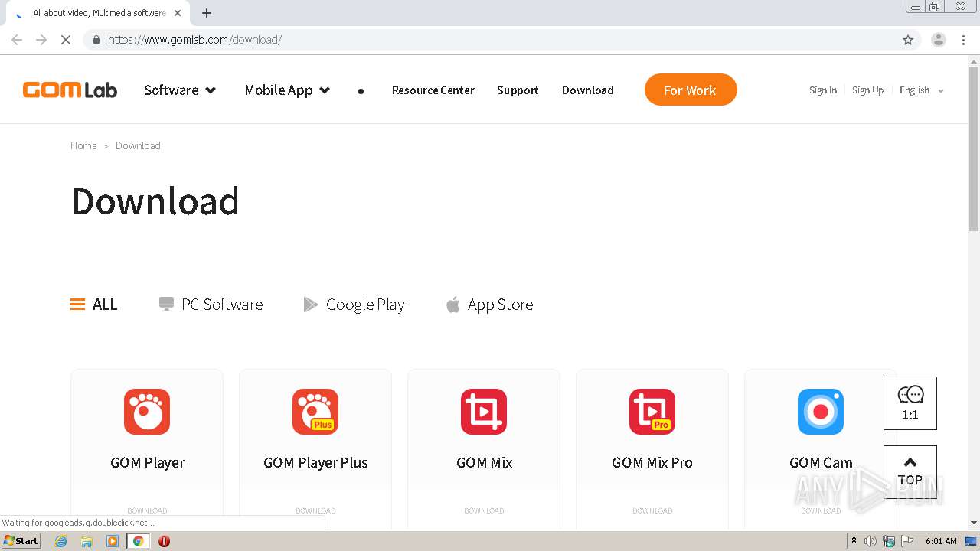The image size is (980, 551).
Task: Click the Chrome taskbar icon
Action: (x=138, y=541)
